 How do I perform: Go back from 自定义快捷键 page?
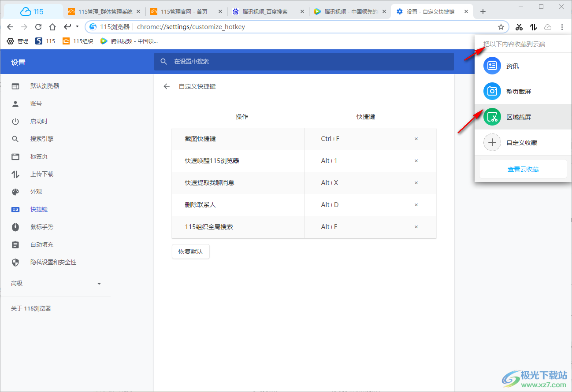(x=167, y=86)
